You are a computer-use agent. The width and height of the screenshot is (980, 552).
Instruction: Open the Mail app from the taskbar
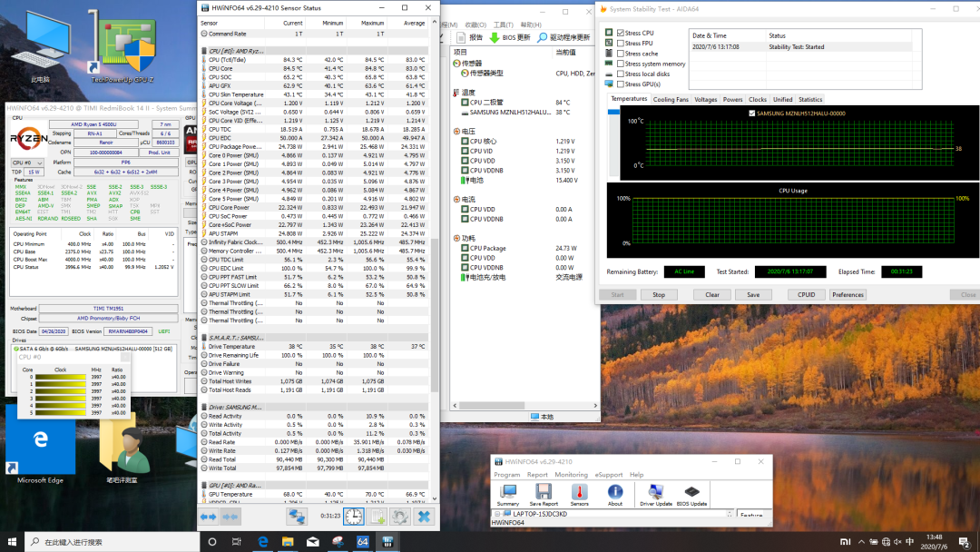(x=312, y=541)
